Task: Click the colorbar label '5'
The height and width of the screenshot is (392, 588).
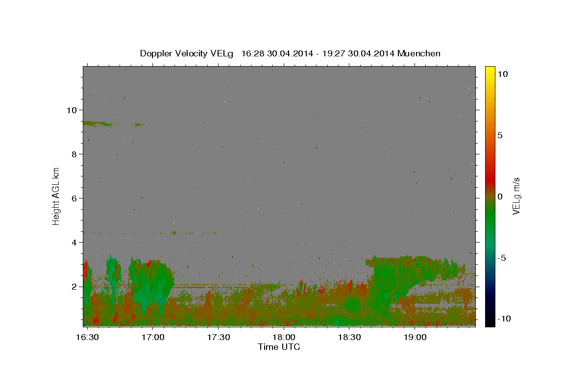Action: [500, 135]
